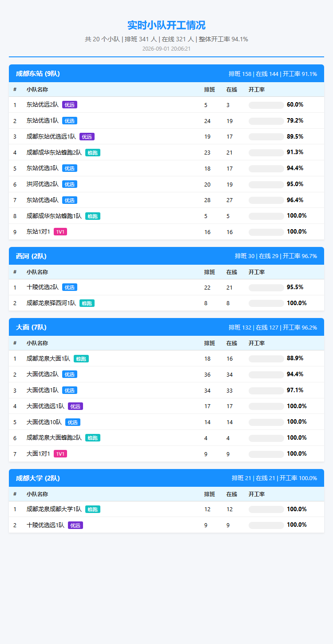The image size is (333, 644).
Task: Click the 优远 tag beside 十陵优选远1队
Action: 75,525
